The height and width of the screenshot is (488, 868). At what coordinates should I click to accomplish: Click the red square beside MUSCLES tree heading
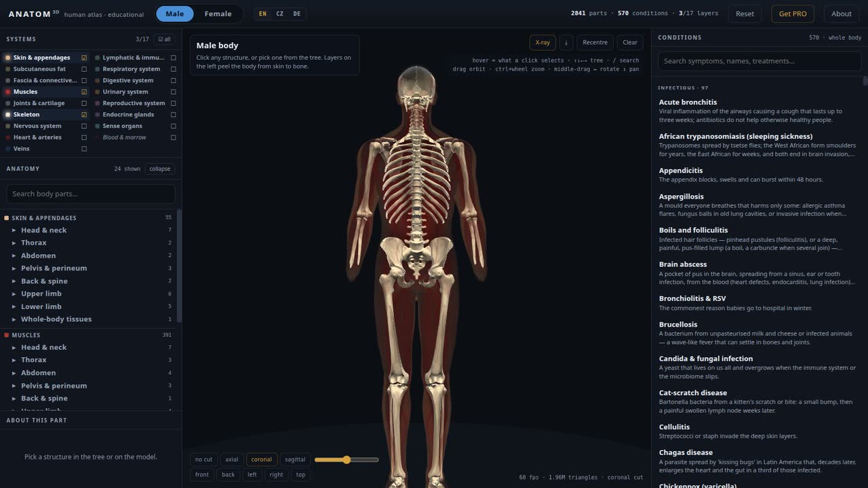click(7, 335)
